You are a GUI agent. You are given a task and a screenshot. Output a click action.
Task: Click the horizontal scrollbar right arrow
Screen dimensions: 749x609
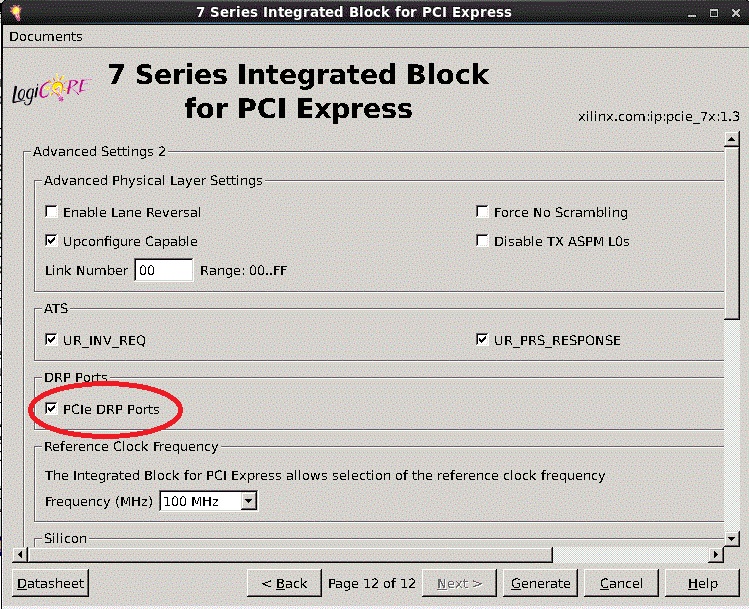(714, 554)
